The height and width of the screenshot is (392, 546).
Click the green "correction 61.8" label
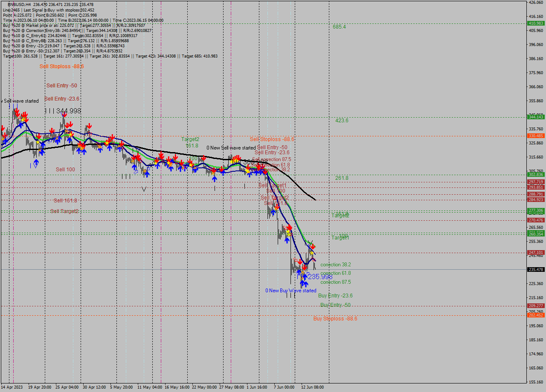[335, 273]
